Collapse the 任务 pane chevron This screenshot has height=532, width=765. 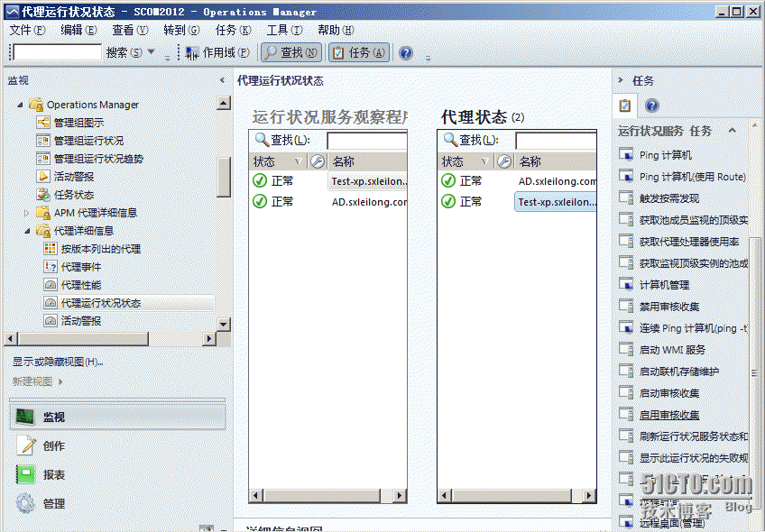tap(621, 80)
